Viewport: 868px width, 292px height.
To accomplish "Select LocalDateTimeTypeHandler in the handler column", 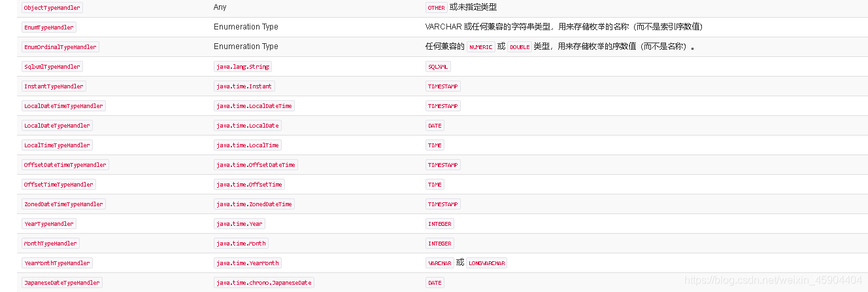I will 63,106.
